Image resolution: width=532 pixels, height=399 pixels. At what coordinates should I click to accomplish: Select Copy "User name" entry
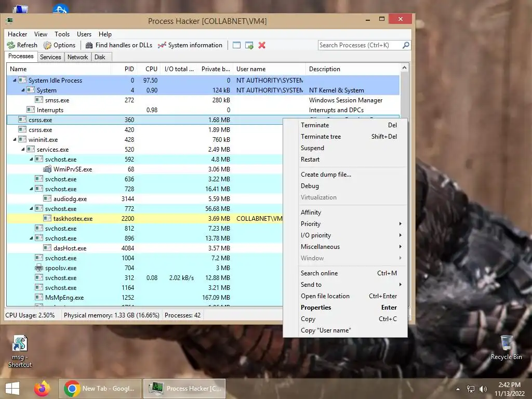coord(345,330)
